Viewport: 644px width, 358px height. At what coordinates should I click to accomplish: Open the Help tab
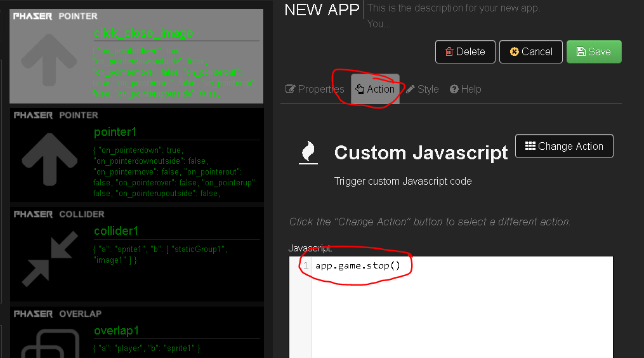tap(465, 89)
